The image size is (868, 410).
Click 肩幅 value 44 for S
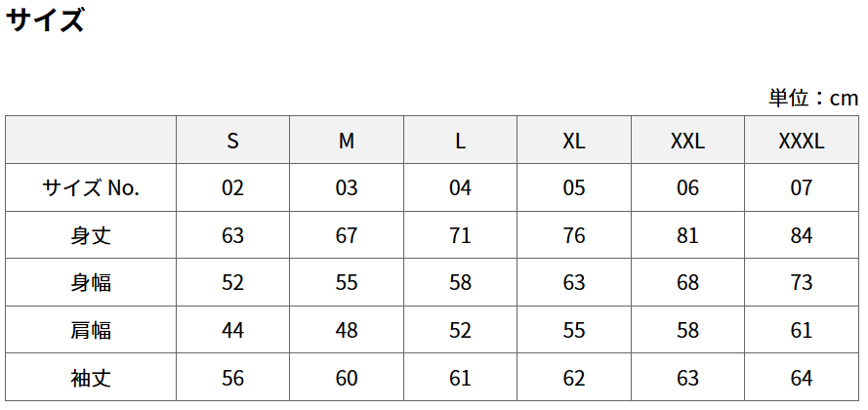(x=232, y=330)
